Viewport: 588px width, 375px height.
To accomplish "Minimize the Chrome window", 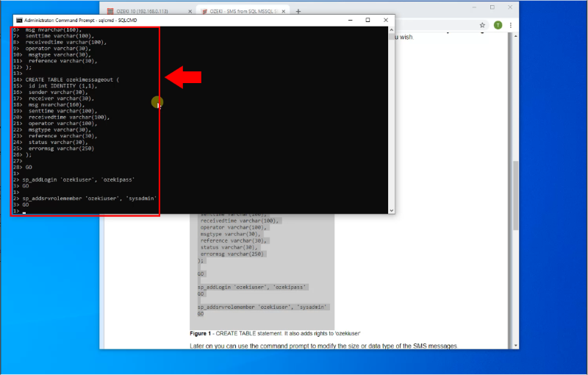I will (474, 7).
